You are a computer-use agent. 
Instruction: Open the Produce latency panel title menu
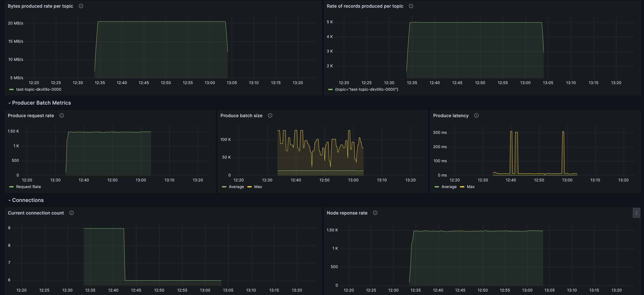[451, 115]
